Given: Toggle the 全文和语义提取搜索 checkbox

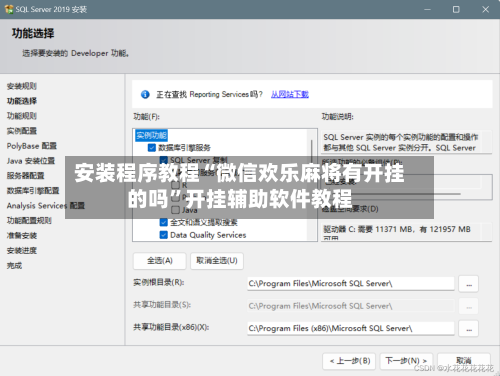Looking at the screenshot, I should [x=164, y=222].
